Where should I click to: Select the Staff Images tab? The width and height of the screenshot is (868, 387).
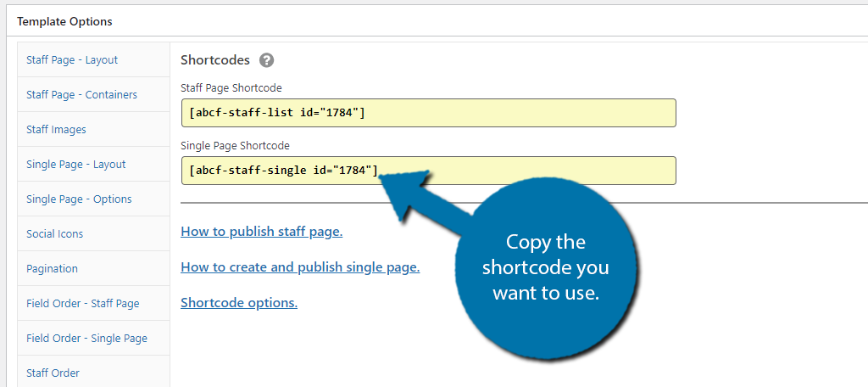(93, 130)
